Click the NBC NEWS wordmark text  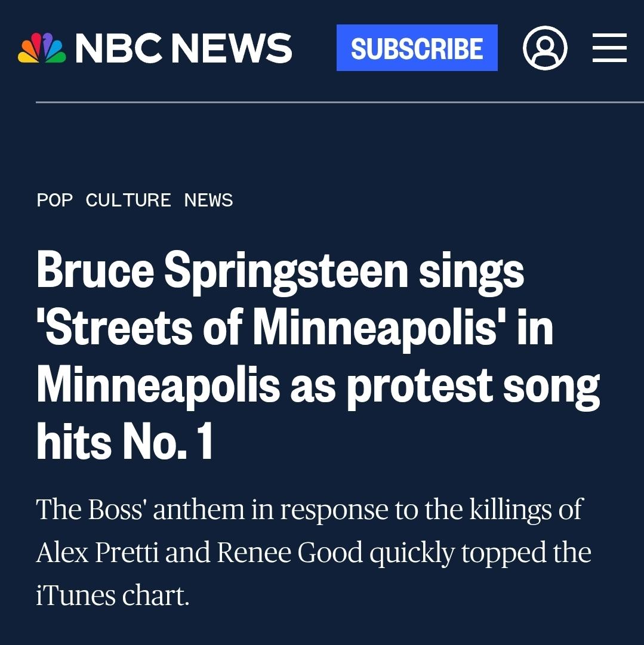[183, 48]
